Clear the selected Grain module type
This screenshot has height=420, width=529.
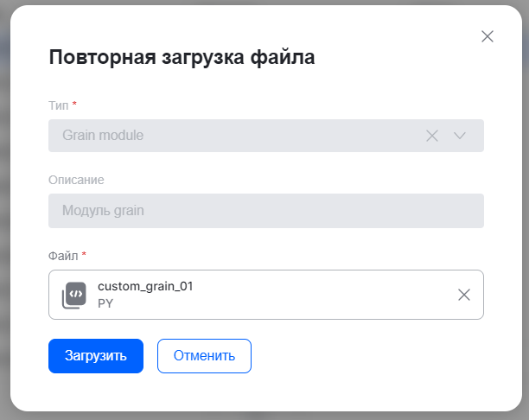(432, 136)
